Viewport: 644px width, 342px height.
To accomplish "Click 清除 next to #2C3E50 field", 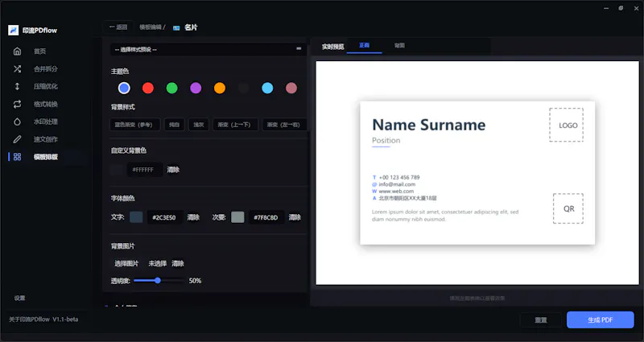I will [x=193, y=217].
